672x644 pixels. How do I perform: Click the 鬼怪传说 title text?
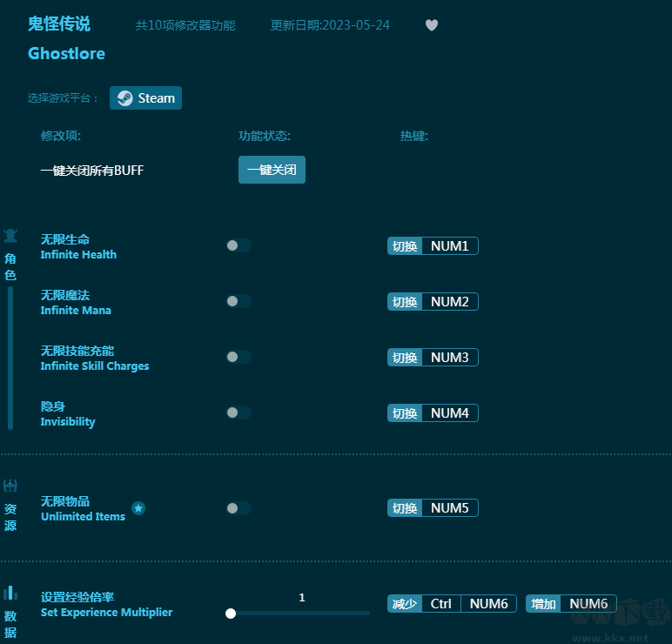click(59, 24)
